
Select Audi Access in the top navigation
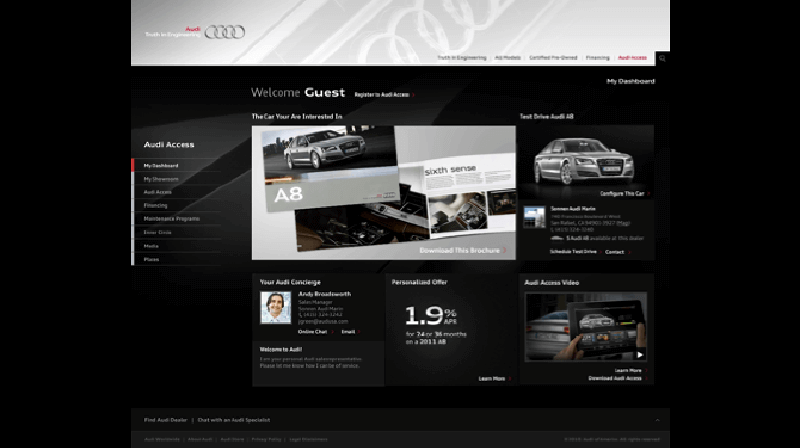[632, 58]
